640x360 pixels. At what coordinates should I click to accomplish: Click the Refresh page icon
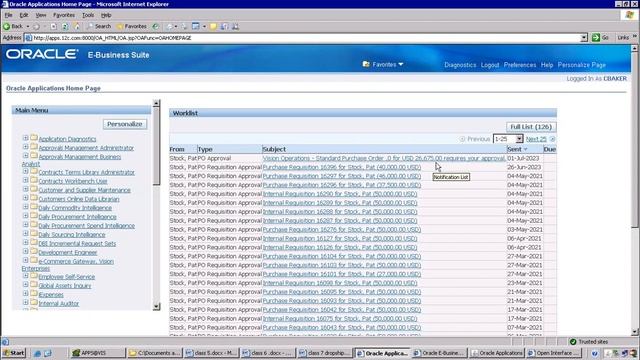(x=65, y=26)
